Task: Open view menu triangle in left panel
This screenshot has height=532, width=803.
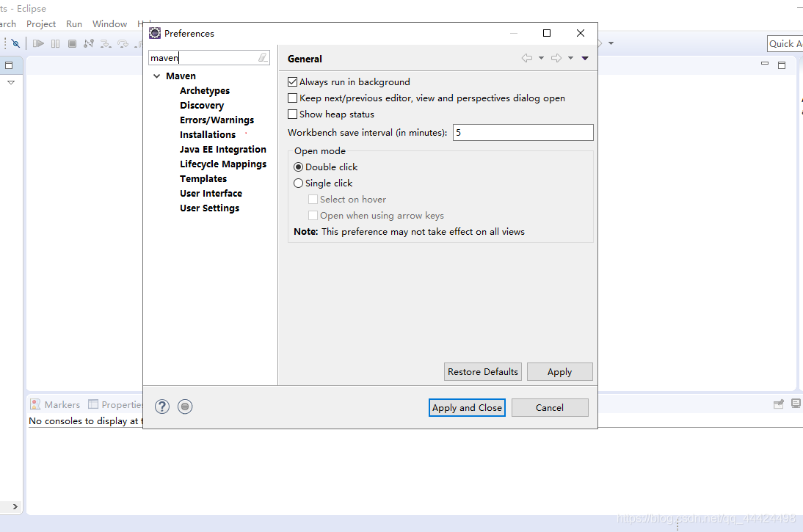Action: tap(11, 82)
